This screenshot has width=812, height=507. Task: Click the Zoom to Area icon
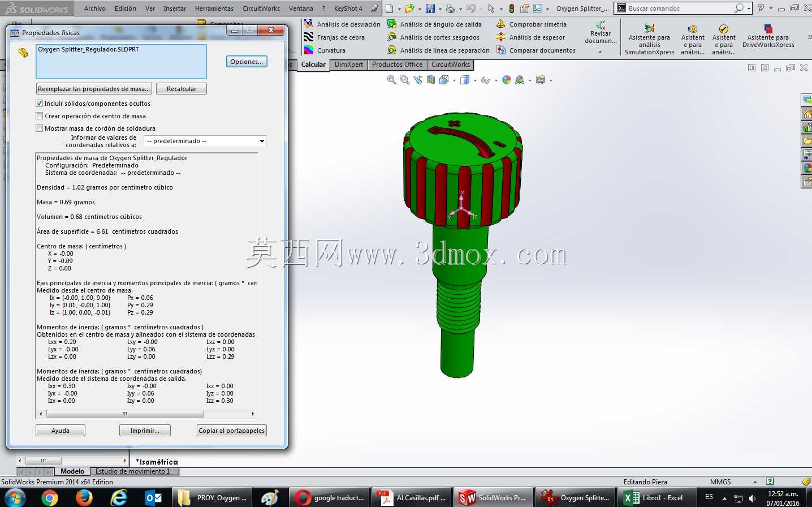[x=404, y=80]
